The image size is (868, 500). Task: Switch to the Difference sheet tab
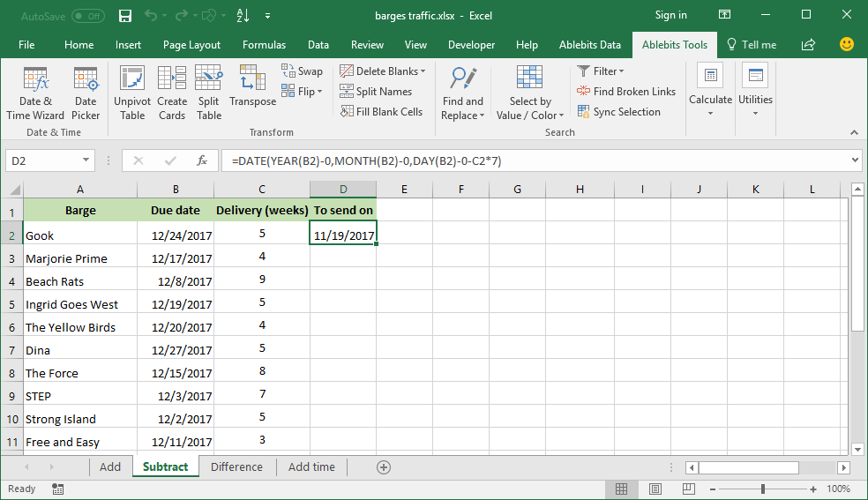pos(236,466)
